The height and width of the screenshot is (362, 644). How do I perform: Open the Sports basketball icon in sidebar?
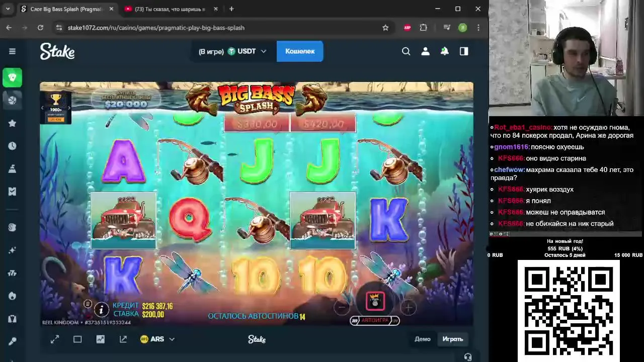(x=12, y=100)
